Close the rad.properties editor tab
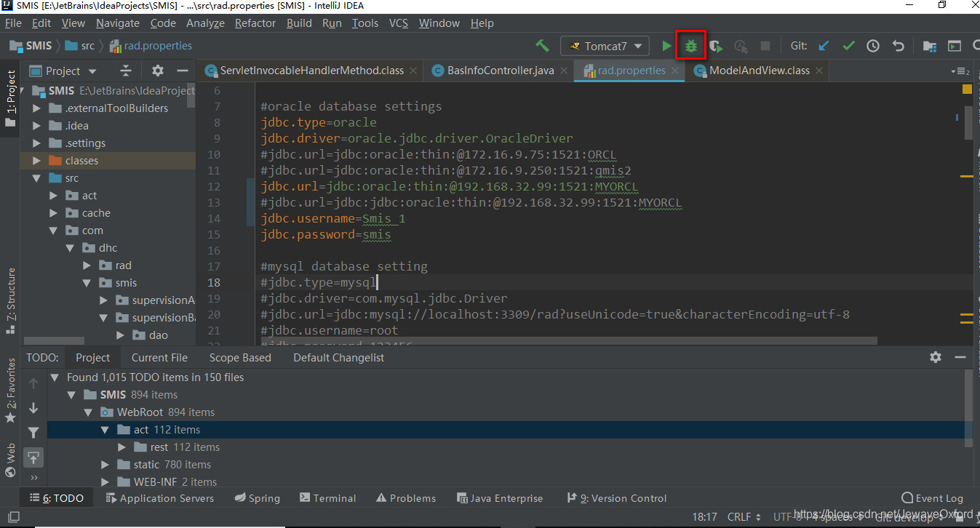The image size is (980, 528). coord(675,71)
